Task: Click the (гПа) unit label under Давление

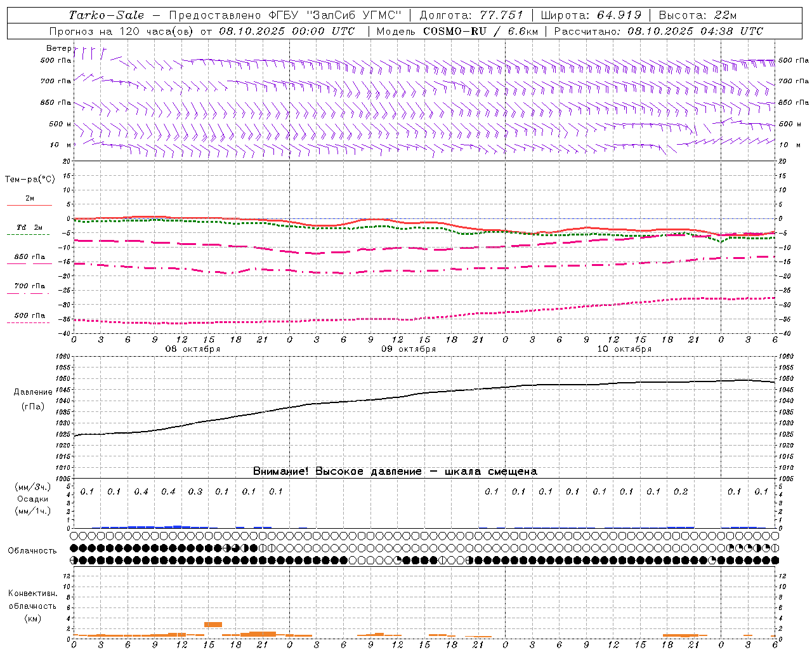Action: click(x=33, y=407)
